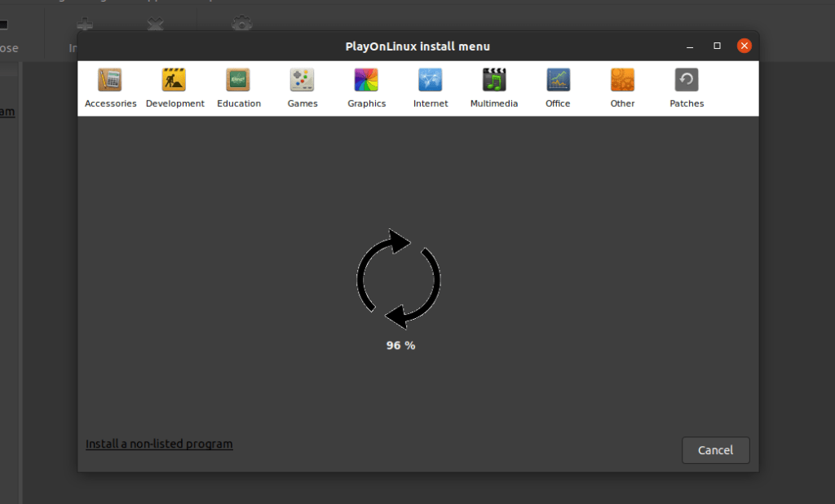Browse the Office category
Viewport: 835px width, 504px height.
558,88
